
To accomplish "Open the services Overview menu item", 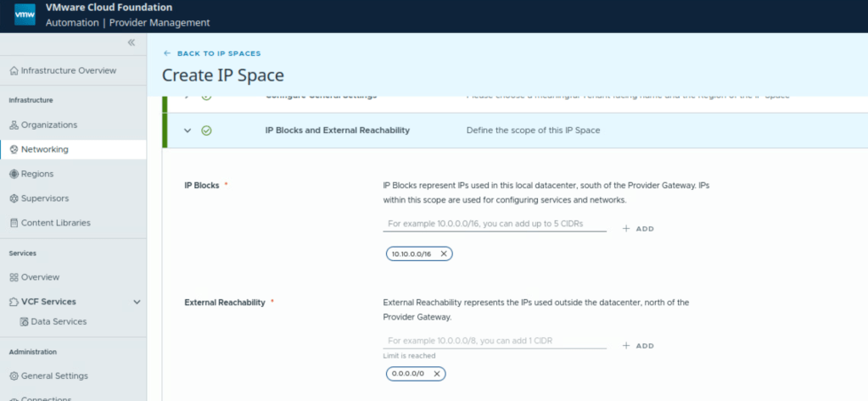I will 40,277.
